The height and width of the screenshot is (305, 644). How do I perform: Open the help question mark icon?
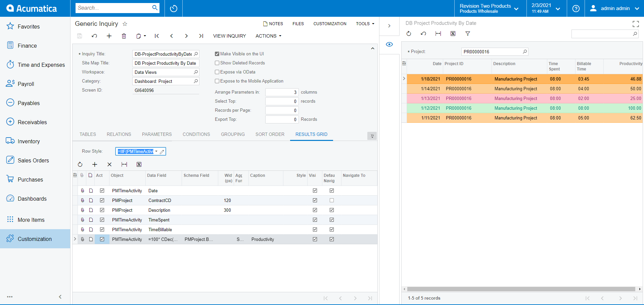click(576, 8)
